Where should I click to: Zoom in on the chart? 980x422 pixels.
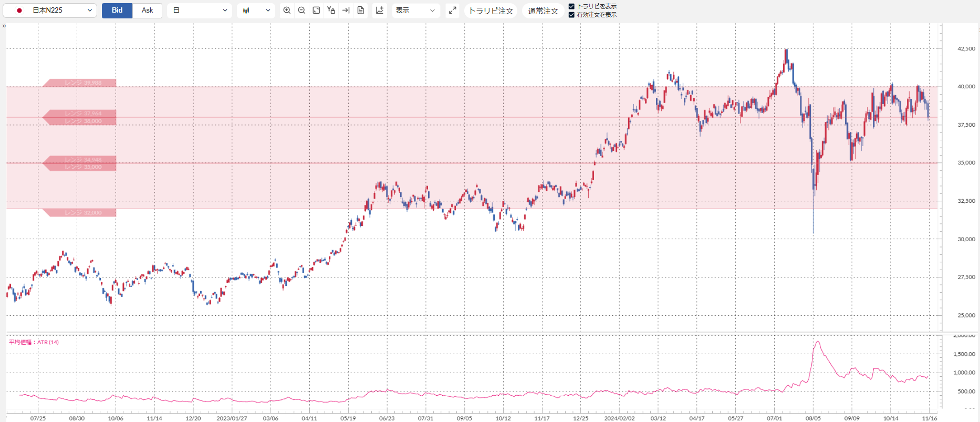pos(287,11)
